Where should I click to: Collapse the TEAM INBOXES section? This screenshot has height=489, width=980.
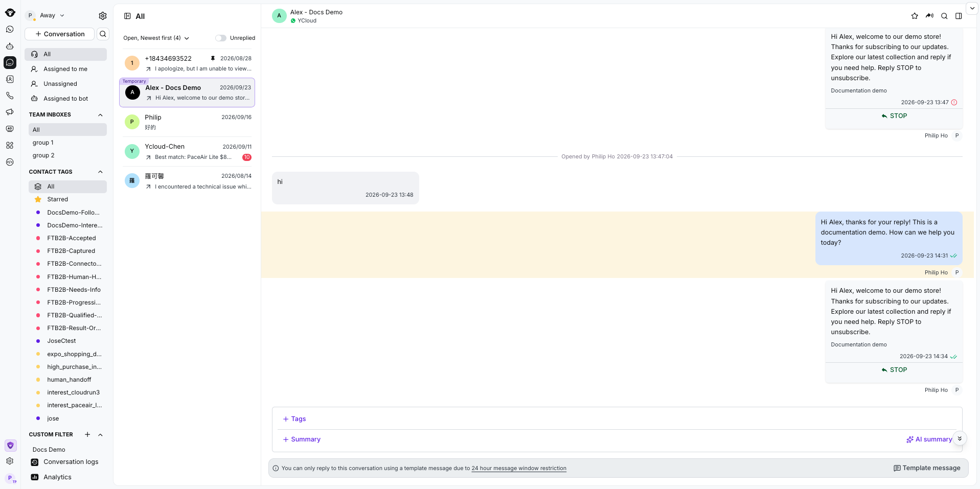(x=100, y=115)
